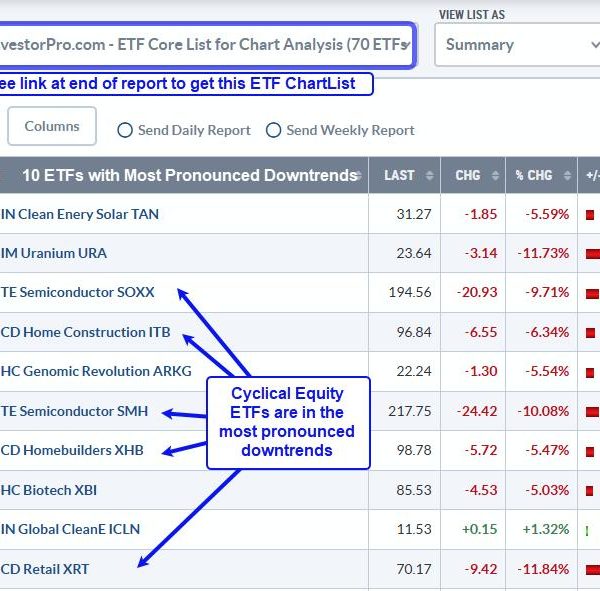Expand the View List As Summary dropdown

point(517,45)
